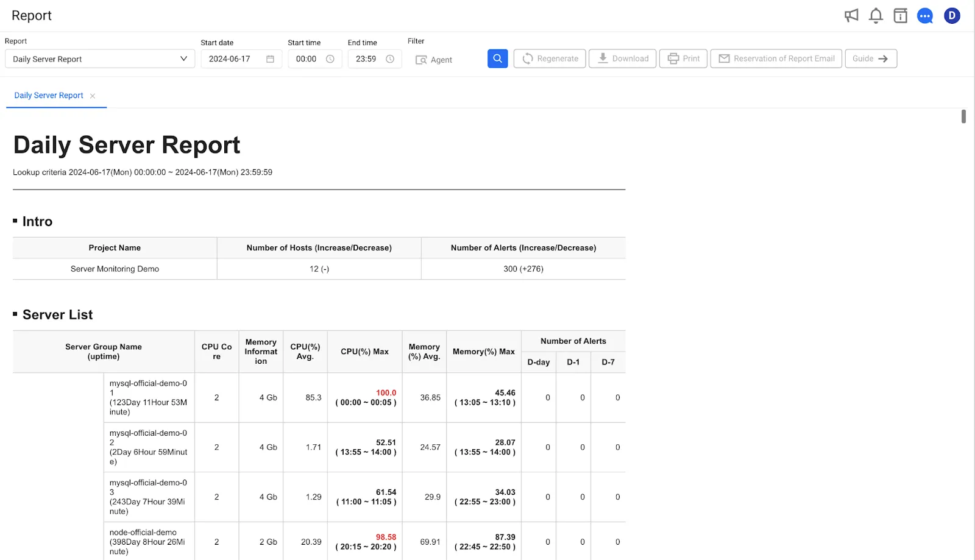The height and width of the screenshot is (560, 975).
Task: Click the Agent filter icon
Action: pos(421,60)
